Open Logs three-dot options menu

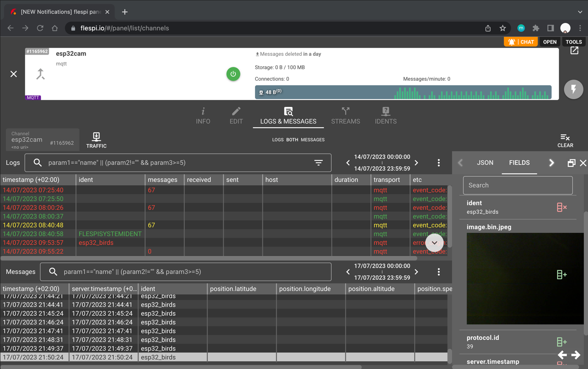point(439,163)
